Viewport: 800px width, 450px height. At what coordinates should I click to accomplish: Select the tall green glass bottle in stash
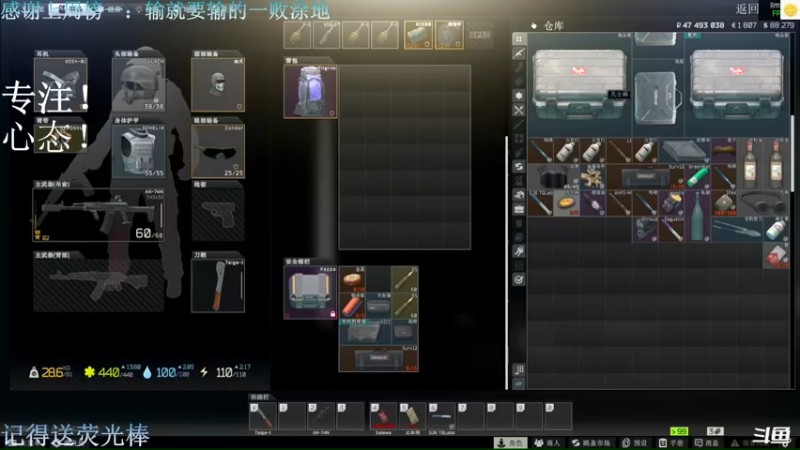coord(697,217)
